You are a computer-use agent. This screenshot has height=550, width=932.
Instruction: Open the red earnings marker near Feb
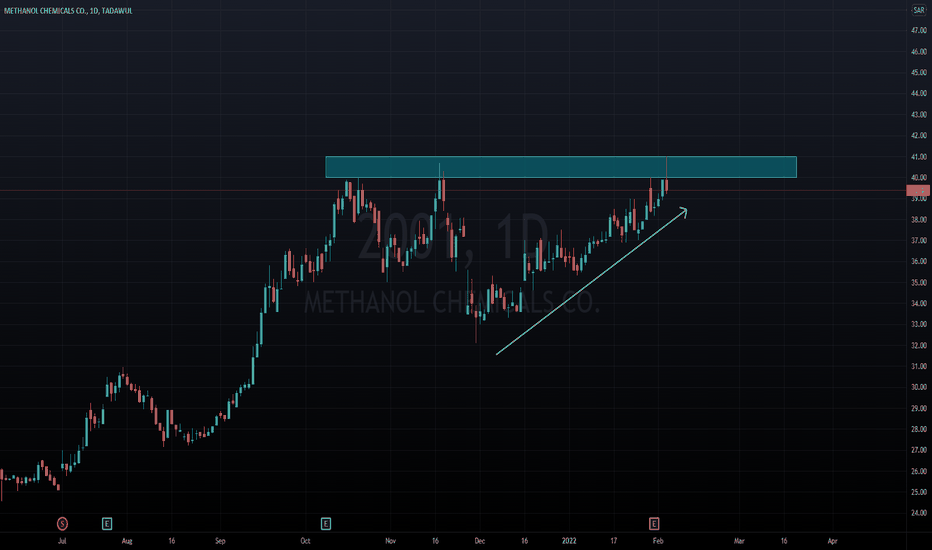pos(654,524)
